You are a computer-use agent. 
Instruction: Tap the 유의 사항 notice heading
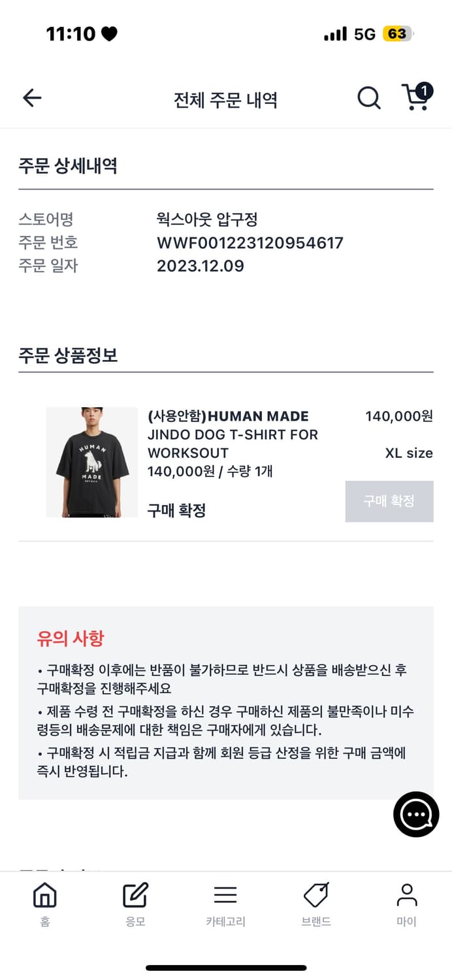click(71, 638)
